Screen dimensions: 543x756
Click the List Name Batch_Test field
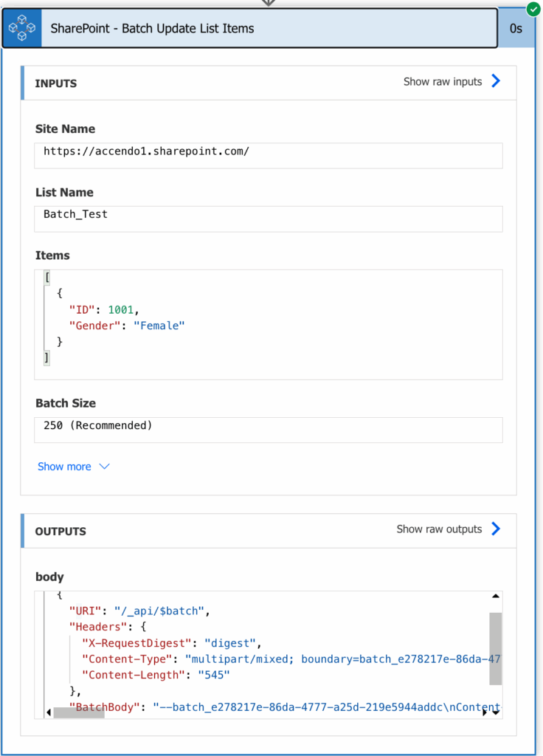coord(269,219)
